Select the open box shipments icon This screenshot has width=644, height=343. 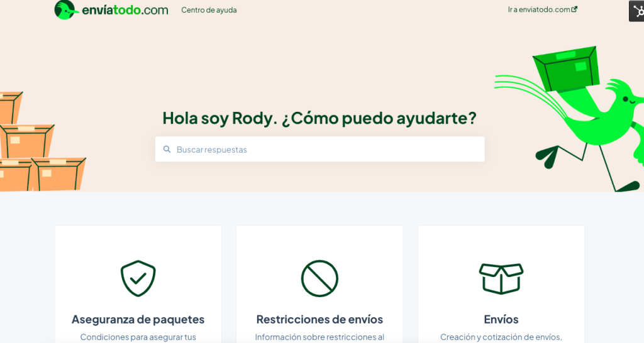(501, 278)
